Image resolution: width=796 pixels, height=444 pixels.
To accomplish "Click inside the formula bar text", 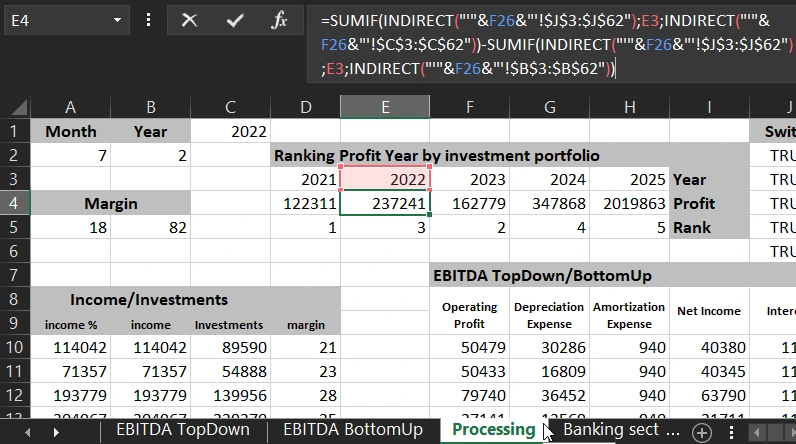I will click(551, 44).
